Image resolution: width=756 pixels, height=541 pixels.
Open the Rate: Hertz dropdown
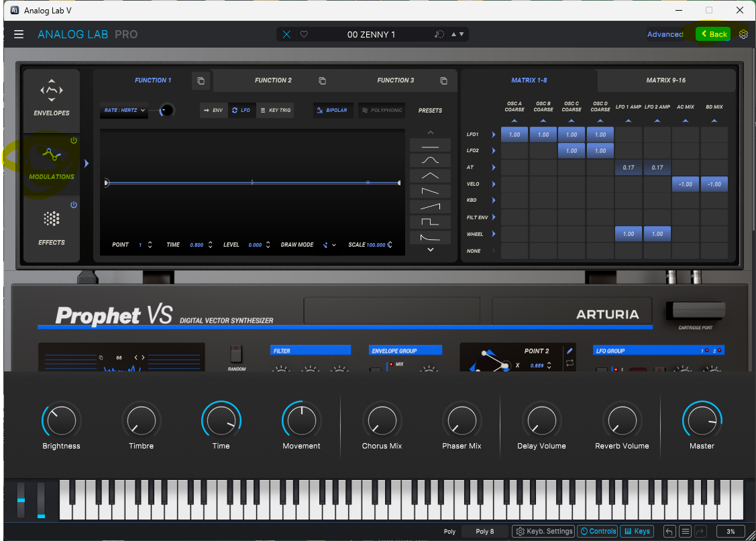(x=125, y=111)
